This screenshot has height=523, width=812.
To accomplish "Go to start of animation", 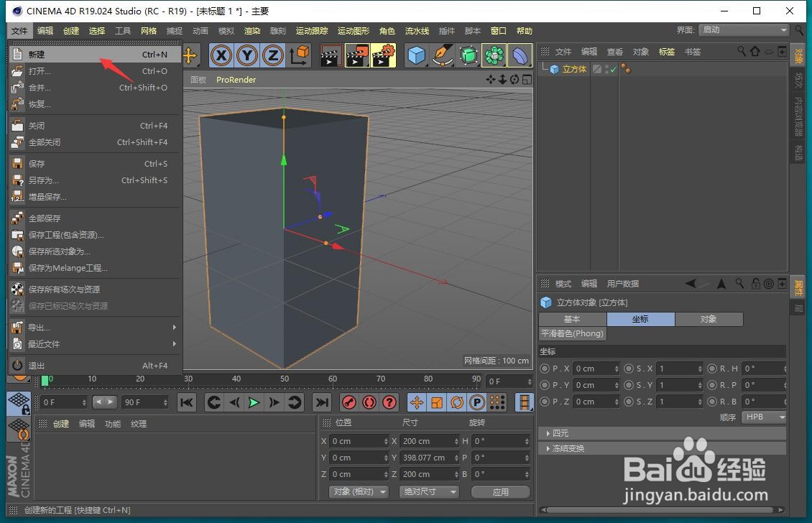I will [187, 402].
